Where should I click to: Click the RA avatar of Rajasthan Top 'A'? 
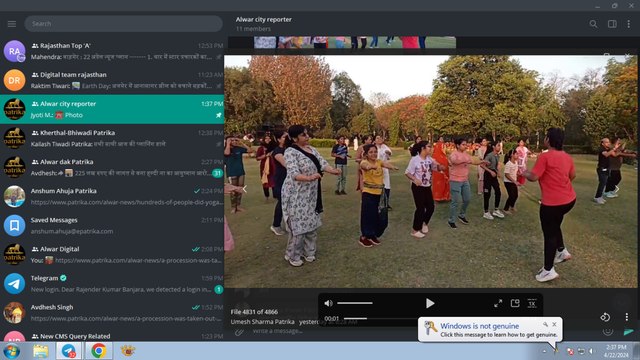(x=14, y=51)
